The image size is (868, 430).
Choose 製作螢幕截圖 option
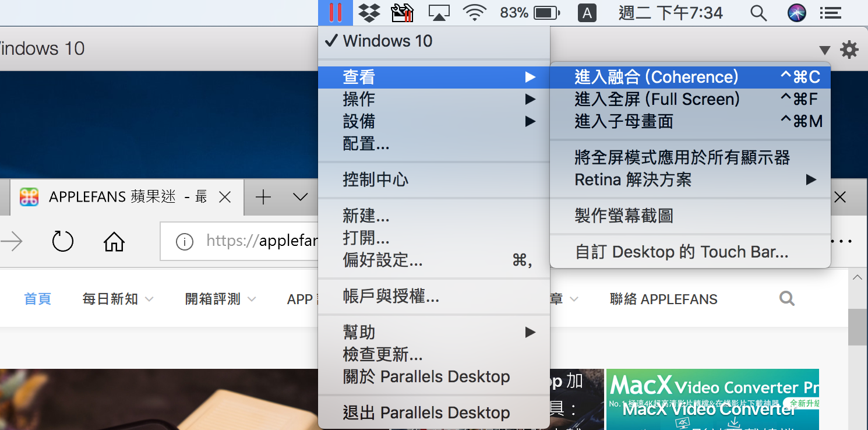690,216
